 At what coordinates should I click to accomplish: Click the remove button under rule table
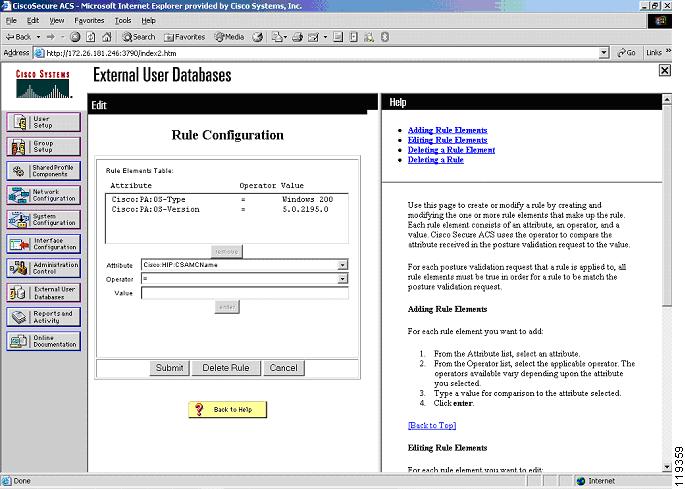point(227,252)
